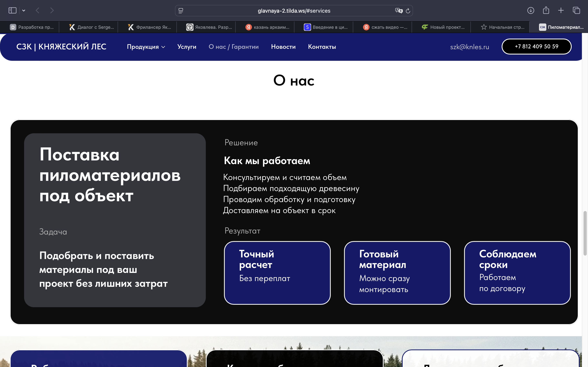
Task: Expand the Продукция dropdown menu
Action: [x=146, y=47]
